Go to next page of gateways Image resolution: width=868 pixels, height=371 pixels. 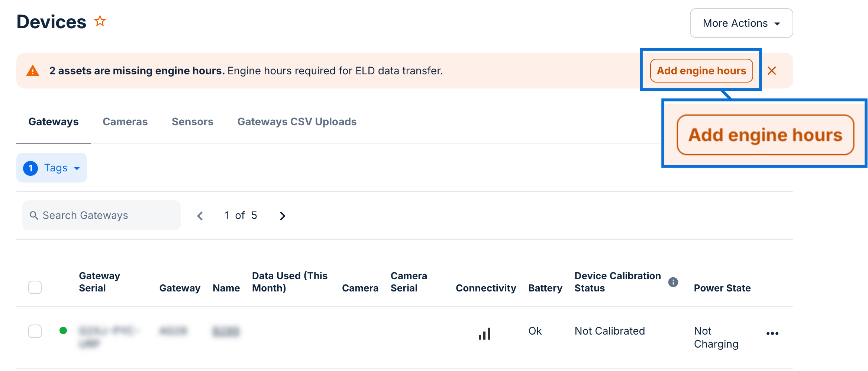pos(283,216)
